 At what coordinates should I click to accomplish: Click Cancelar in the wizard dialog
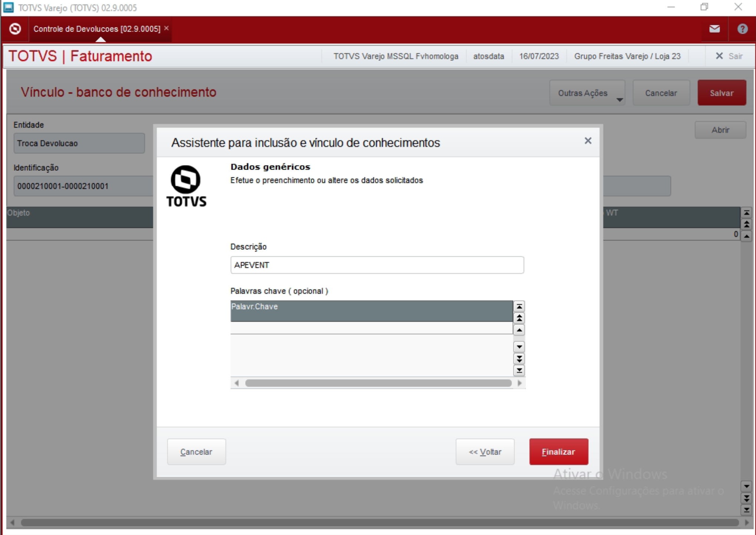[x=196, y=452]
